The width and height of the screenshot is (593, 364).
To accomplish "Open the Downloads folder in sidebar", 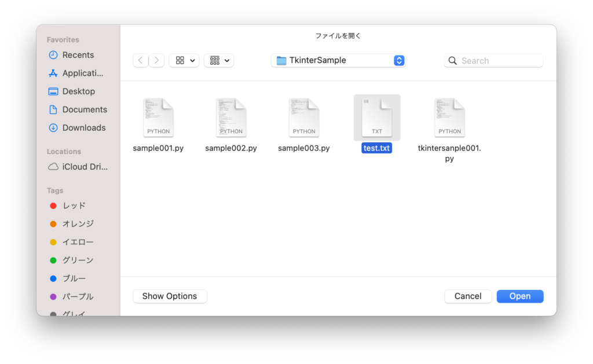I will click(78, 128).
